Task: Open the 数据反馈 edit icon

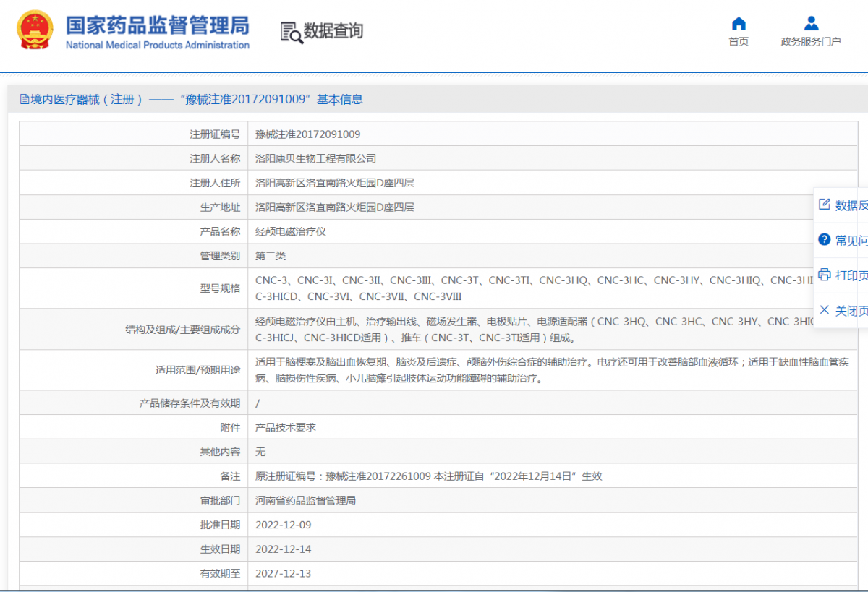Action: (824, 205)
